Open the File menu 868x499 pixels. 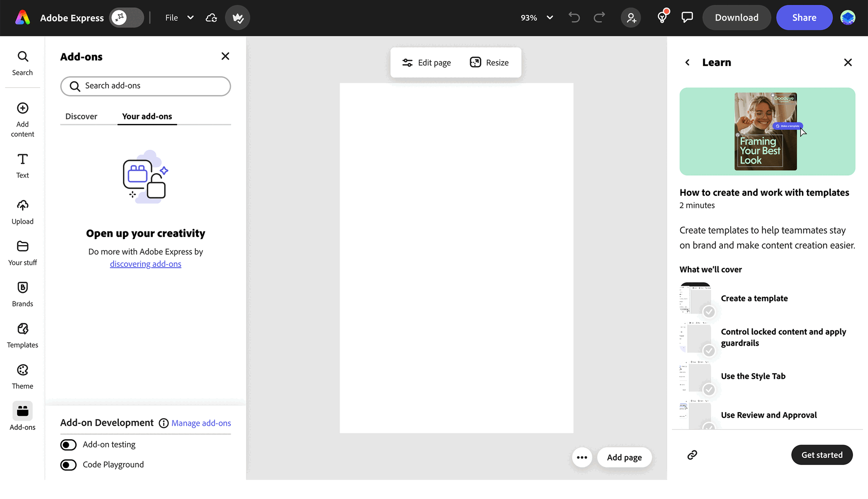pos(179,18)
